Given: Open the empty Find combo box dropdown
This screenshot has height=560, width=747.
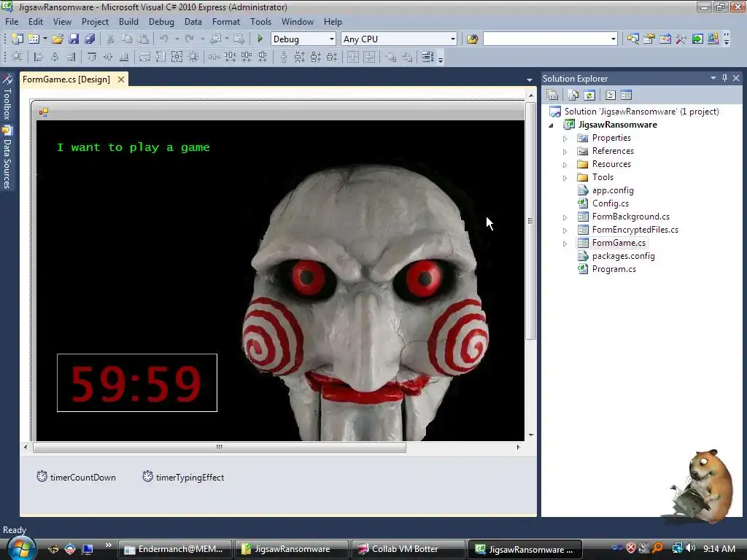Looking at the screenshot, I should 614,39.
